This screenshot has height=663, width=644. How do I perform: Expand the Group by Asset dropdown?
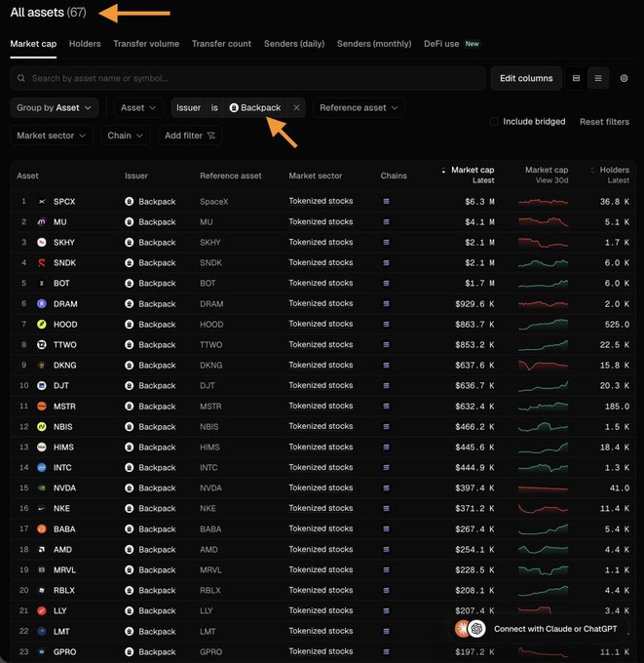coord(55,108)
